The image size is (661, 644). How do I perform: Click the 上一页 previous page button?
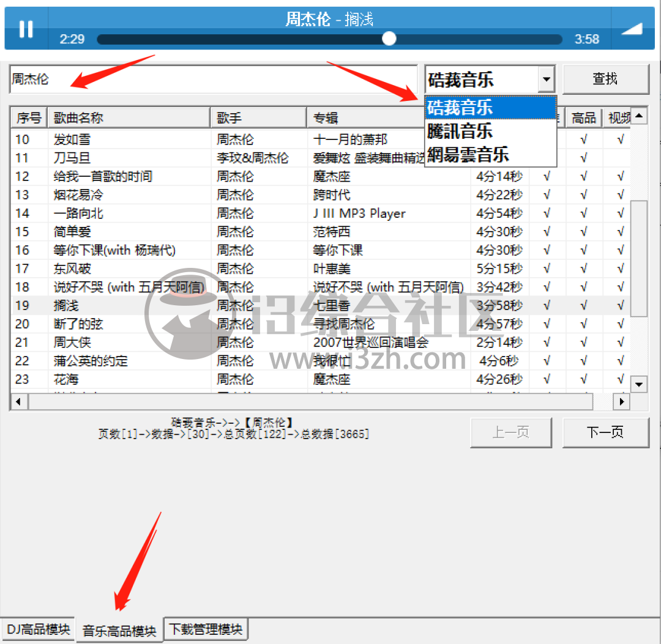(511, 432)
